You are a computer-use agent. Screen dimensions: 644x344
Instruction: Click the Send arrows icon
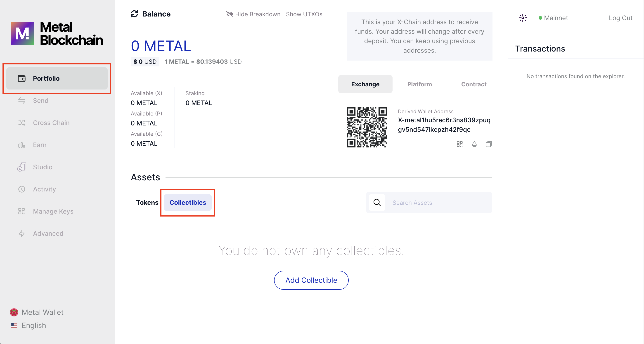pyautogui.click(x=22, y=101)
